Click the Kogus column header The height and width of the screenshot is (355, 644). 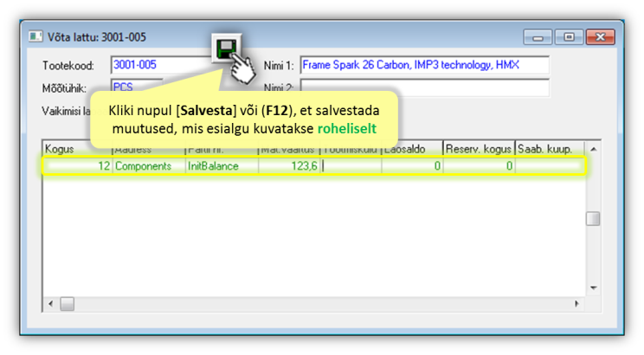tap(77, 149)
